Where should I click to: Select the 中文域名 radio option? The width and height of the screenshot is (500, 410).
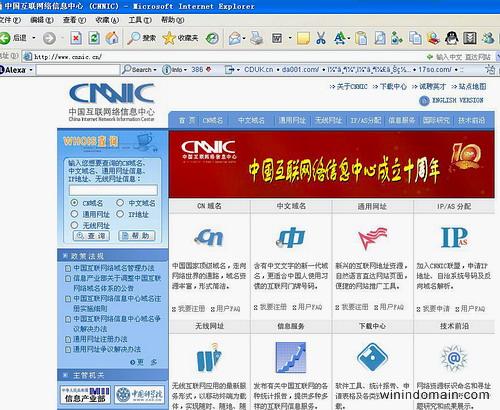pos(120,203)
